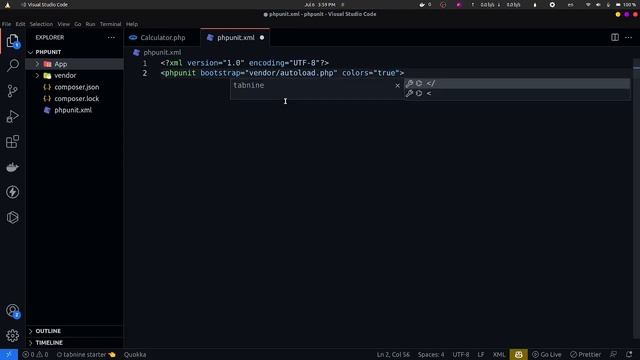
Task: Open the Go menu
Action: 78,24
